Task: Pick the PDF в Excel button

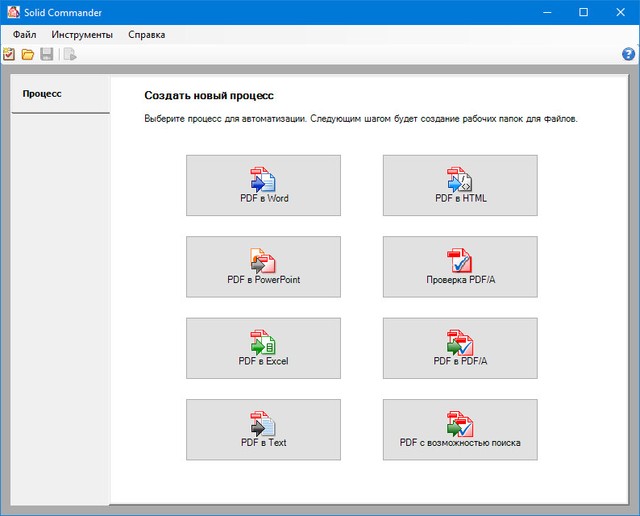Action: [x=263, y=347]
